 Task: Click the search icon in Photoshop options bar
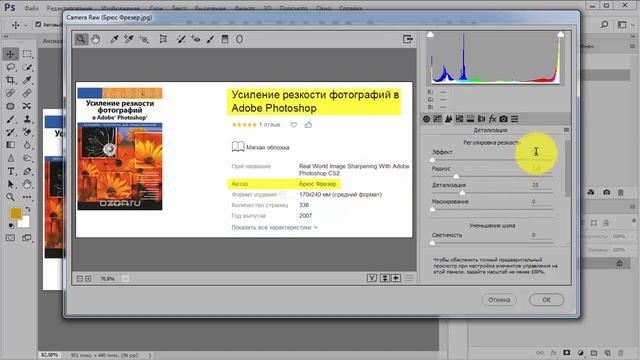point(604,24)
